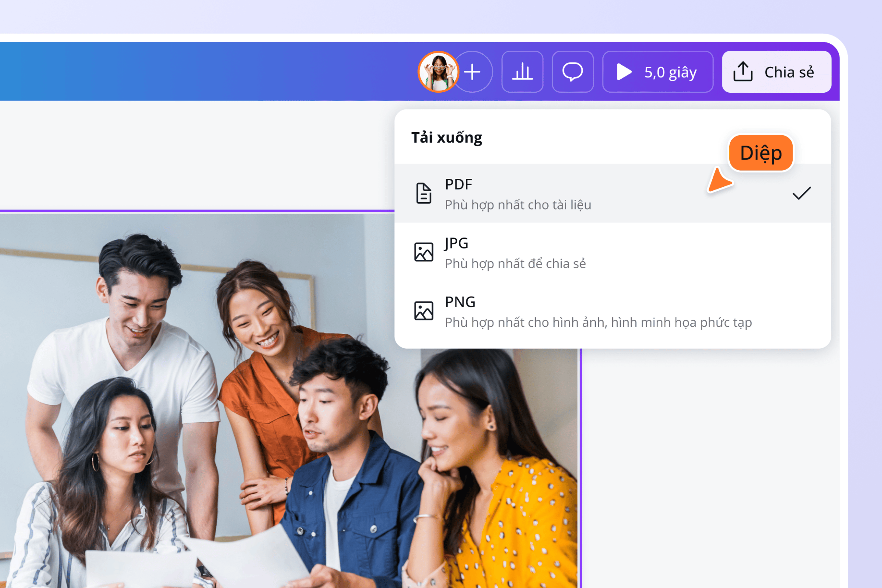Click text "Phù hợp nhất để chia sẻ"
Screen dimensions: 882x588
tap(515, 264)
